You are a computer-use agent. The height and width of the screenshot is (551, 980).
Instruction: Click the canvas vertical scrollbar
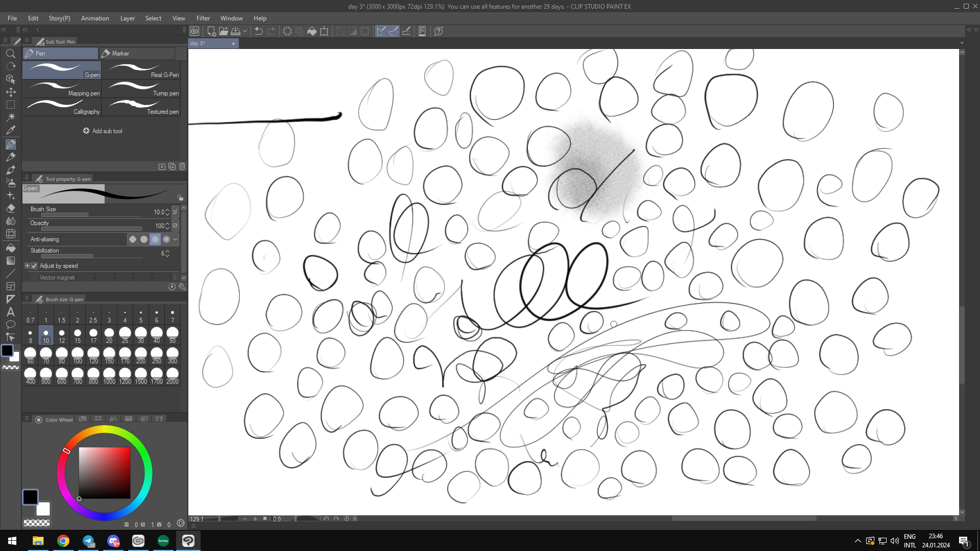coord(962,344)
